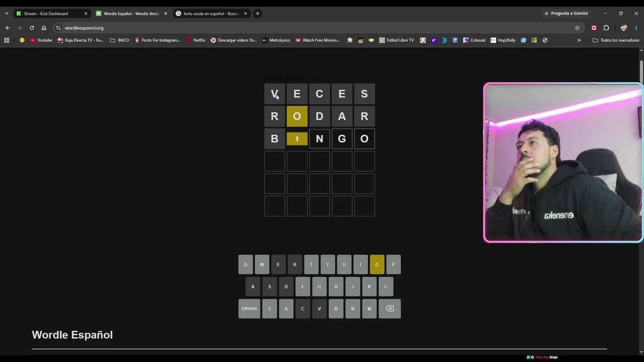Tap the P key on the game keyboard
Viewport: 644px width, 362px height.
pyautogui.click(x=393, y=264)
